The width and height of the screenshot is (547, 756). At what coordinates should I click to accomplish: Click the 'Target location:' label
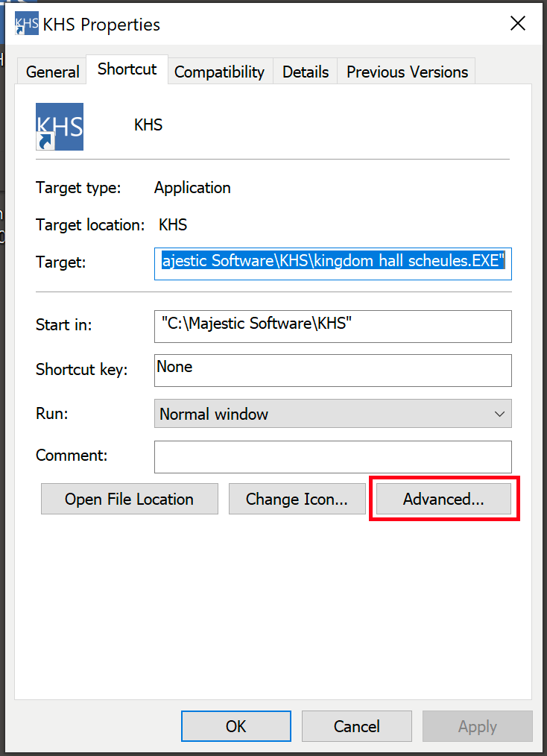tap(90, 224)
